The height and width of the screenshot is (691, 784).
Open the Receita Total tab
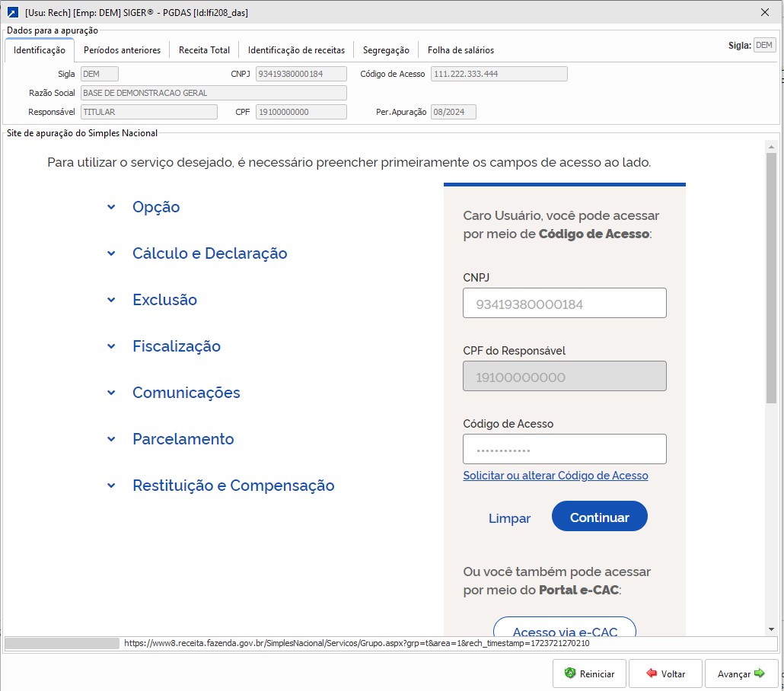(204, 50)
